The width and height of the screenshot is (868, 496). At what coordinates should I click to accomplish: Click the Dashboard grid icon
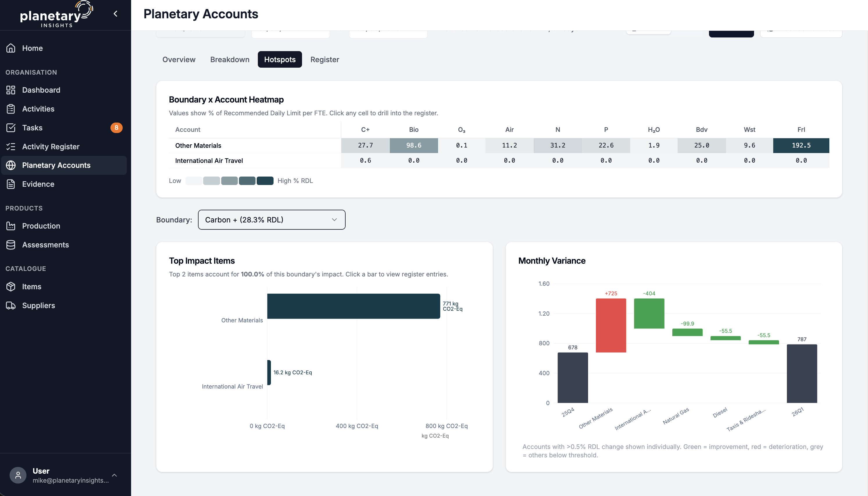tap(11, 90)
